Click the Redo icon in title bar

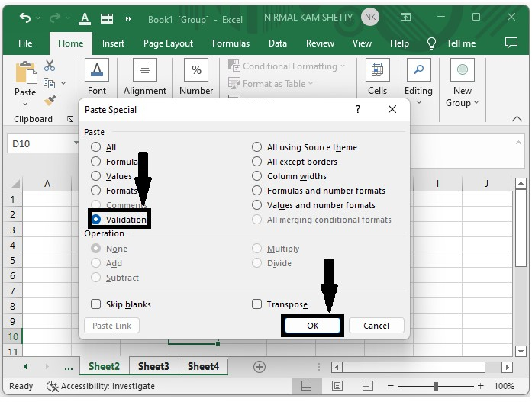coord(55,18)
